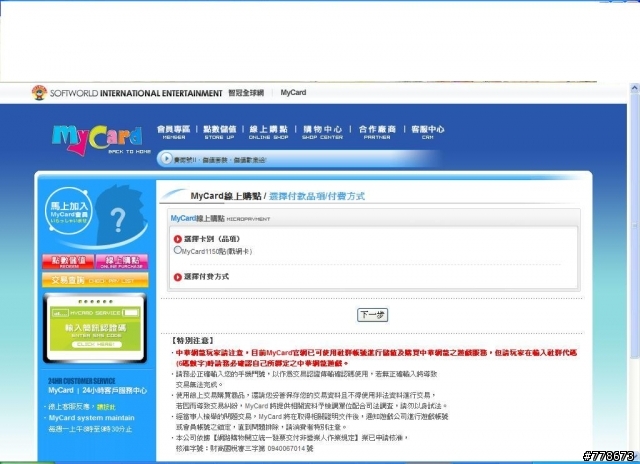Viewport: 640px width, 464px height.
Task: Click the 智冠全球網 link in header
Action: click(x=246, y=93)
